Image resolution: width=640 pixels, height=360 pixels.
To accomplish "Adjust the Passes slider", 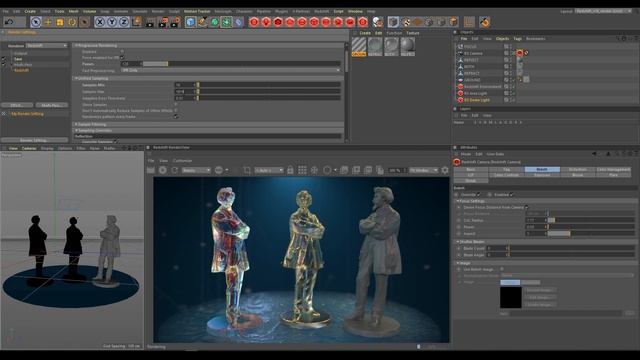I will coord(241,64).
